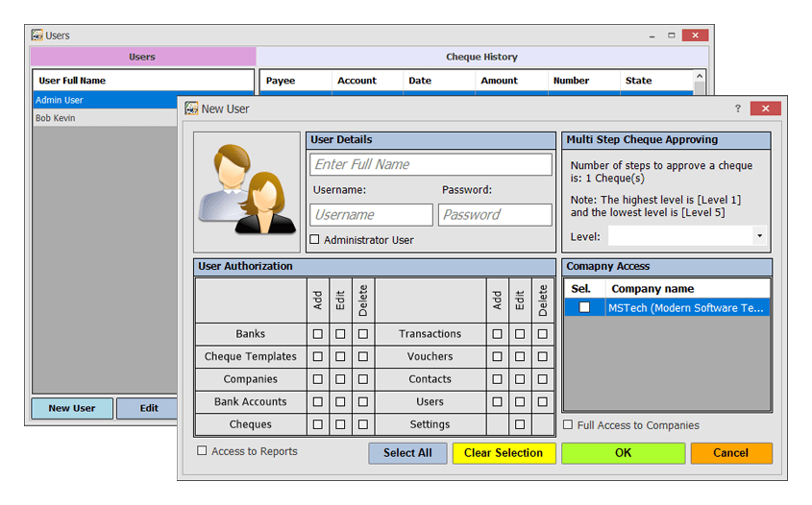Click the User Full Name column header
The image size is (812, 505).
coord(143,81)
